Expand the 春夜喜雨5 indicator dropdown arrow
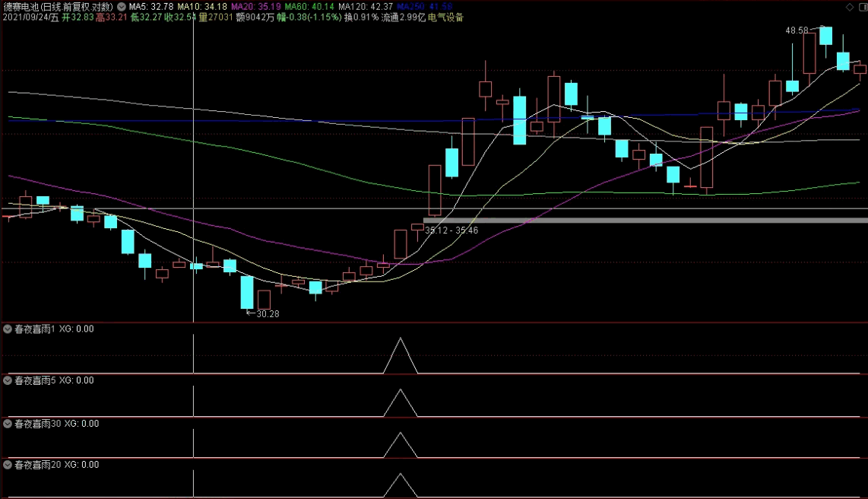Screen dimensions: 868x499 click(8, 380)
